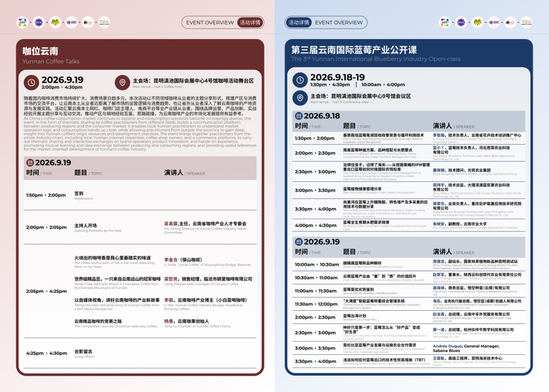Click the 蓝莓全生育期水肥需求规律 topic

pyautogui.click(x=385, y=225)
